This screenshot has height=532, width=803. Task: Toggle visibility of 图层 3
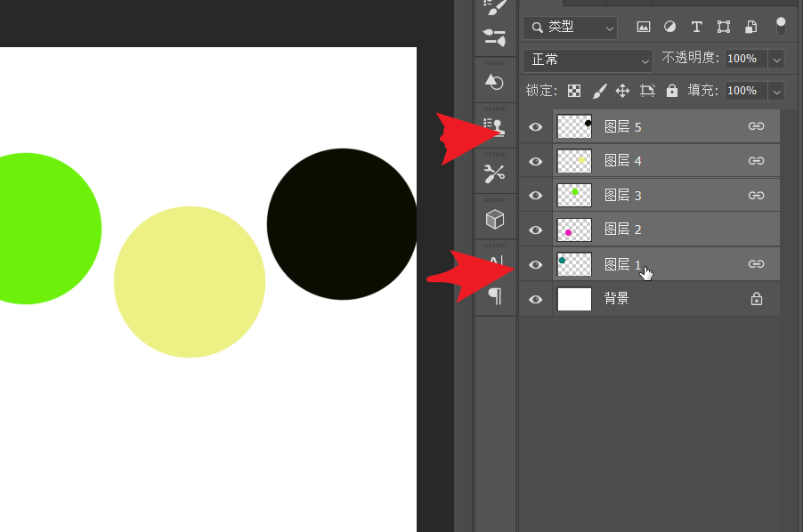click(x=536, y=196)
